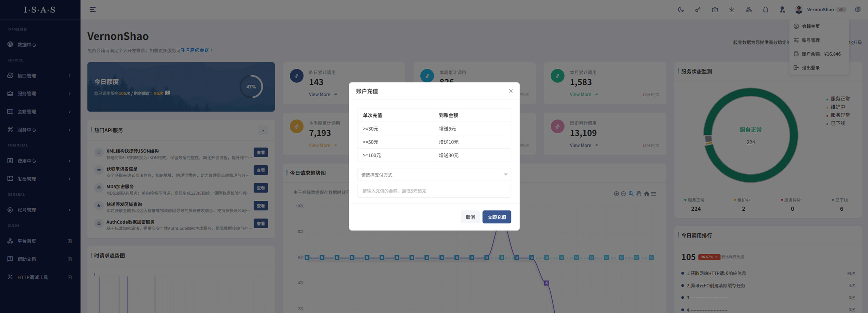Click the purple data marker labeled 4
Viewport: 868px width, 313px height.
click(x=546, y=283)
